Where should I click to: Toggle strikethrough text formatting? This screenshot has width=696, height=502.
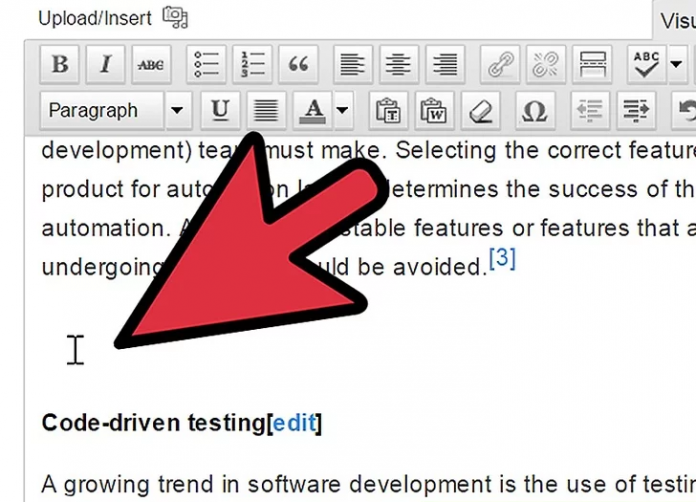(151, 65)
